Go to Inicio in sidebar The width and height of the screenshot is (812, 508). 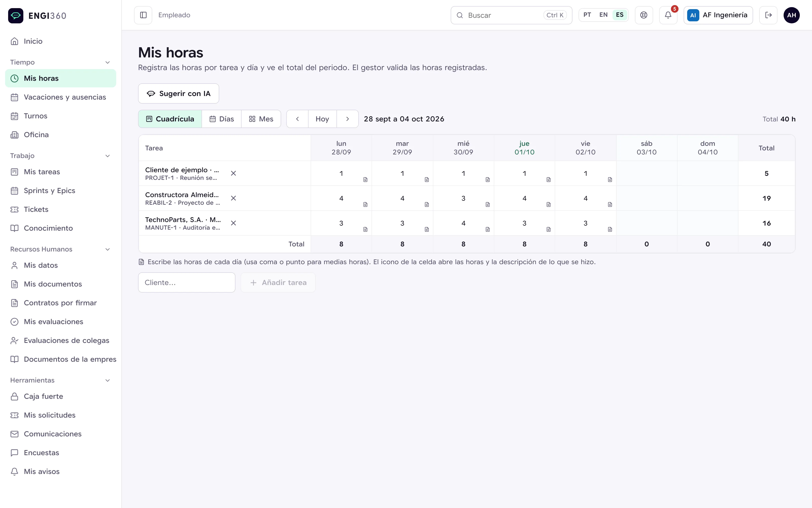pyautogui.click(x=61, y=41)
